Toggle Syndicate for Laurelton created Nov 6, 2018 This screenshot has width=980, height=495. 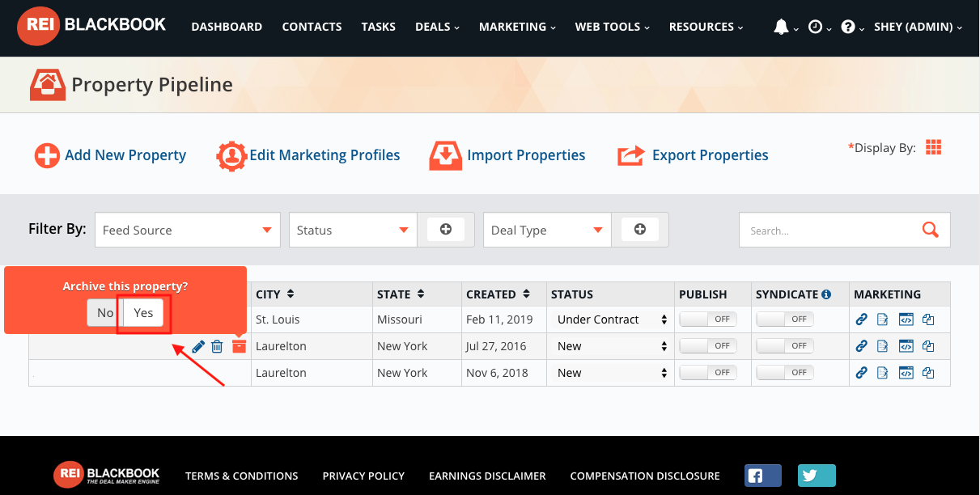[x=785, y=373]
